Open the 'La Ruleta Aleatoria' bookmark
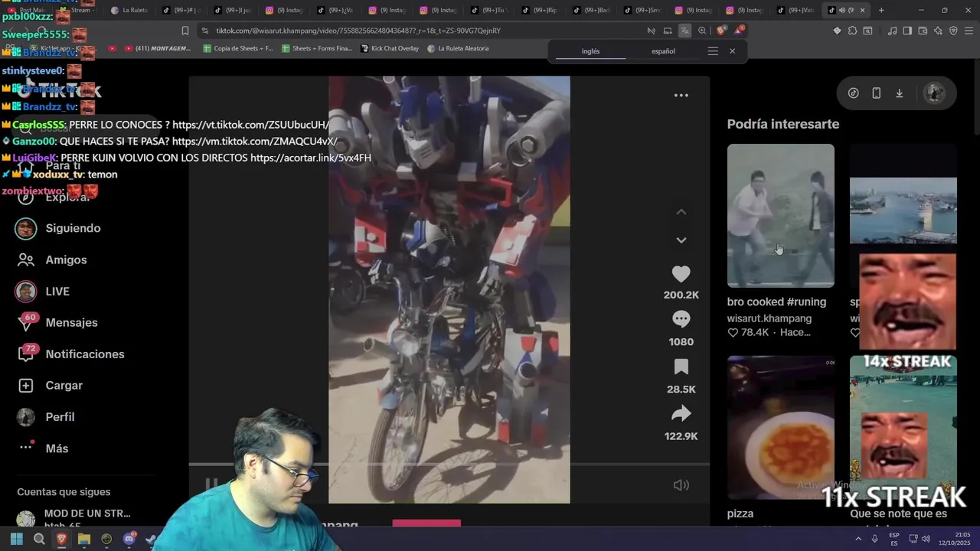Image resolution: width=980 pixels, height=551 pixels. tap(458, 48)
